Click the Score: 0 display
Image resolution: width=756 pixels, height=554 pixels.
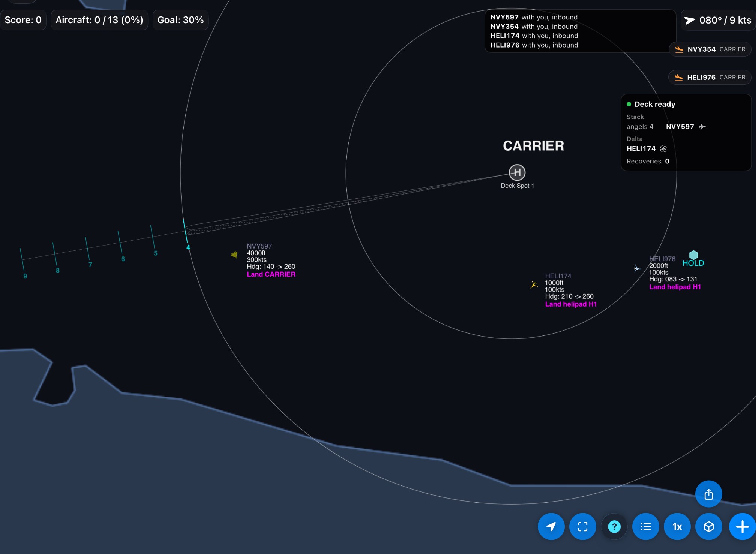coord(23,20)
